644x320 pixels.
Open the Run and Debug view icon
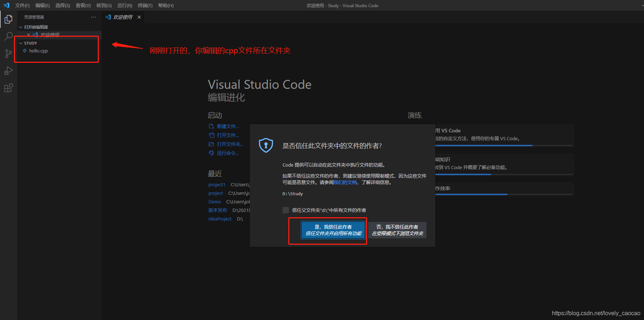9,71
